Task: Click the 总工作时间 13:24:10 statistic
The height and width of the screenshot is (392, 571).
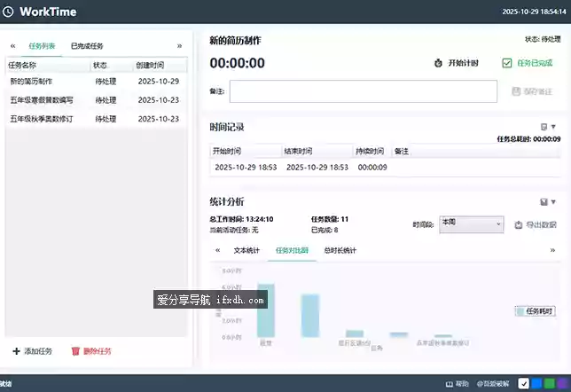Action: 241,219
